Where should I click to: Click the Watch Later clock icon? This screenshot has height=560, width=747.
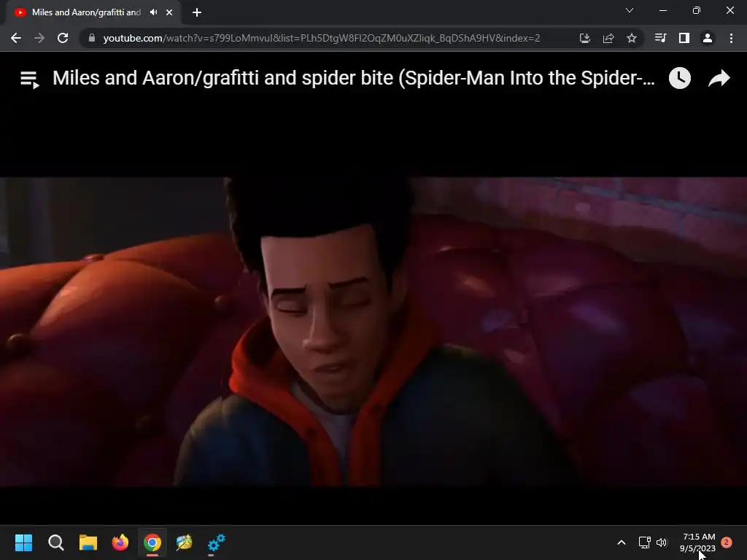(680, 78)
